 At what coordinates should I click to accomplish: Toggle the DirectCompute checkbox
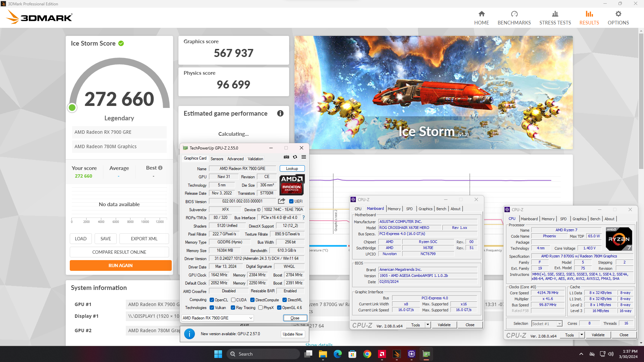click(x=252, y=300)
